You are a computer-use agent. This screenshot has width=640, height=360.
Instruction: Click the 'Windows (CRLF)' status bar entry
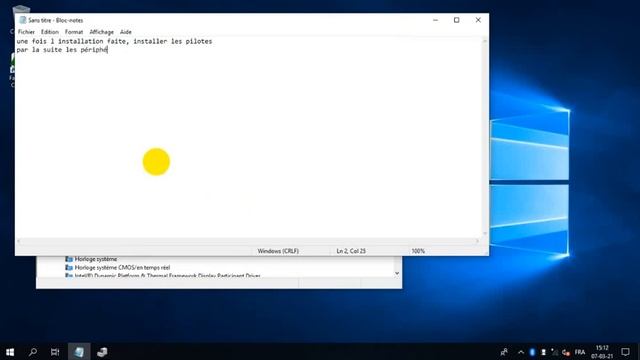(x=278, y=251)
